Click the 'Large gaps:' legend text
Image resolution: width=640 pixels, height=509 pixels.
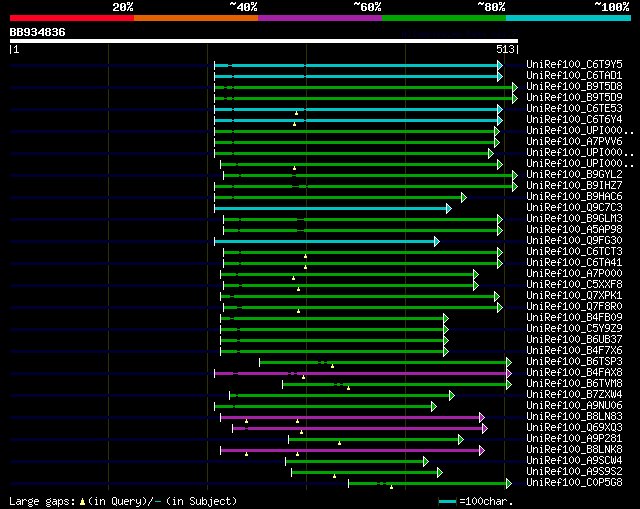click(42, 501)
